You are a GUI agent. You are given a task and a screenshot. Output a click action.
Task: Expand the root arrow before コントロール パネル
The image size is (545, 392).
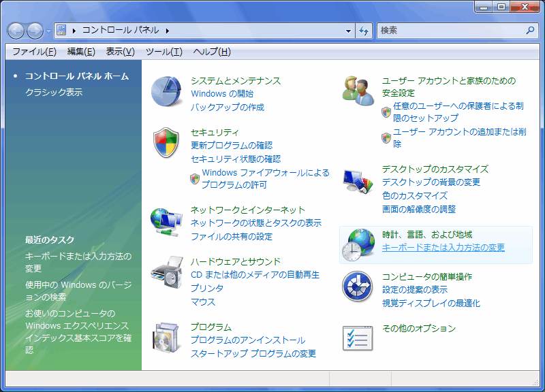74,31
